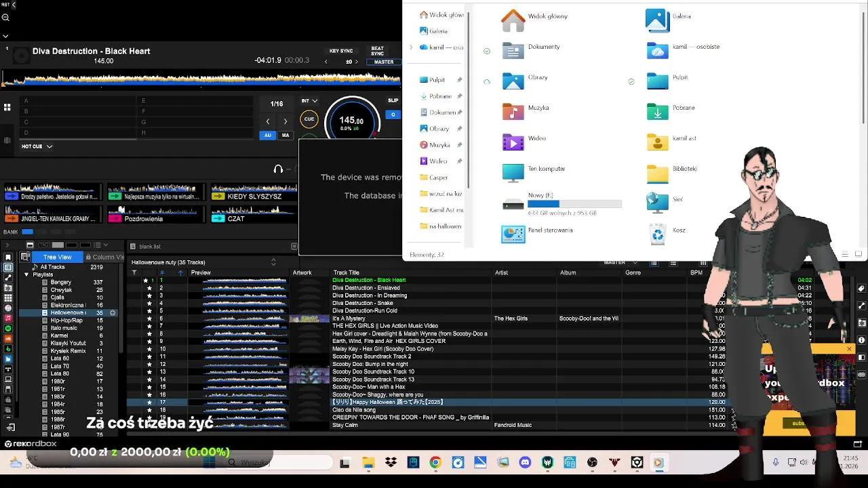Toggle SLIP mode on the deck

(x=393, y=100)
